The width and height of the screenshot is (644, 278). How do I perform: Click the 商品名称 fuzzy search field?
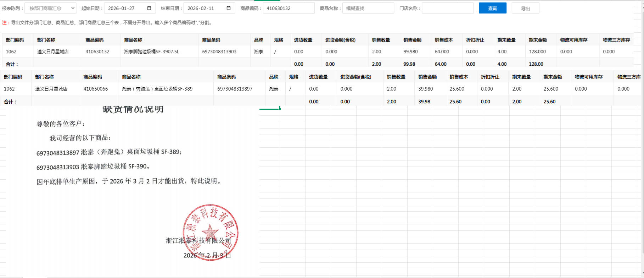(x=368, y=8)
